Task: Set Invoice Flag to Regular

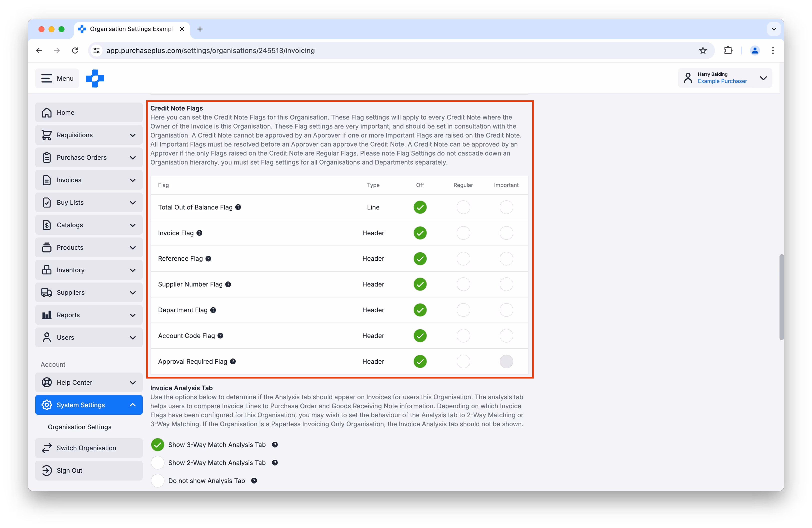Action: coord(463,233)
